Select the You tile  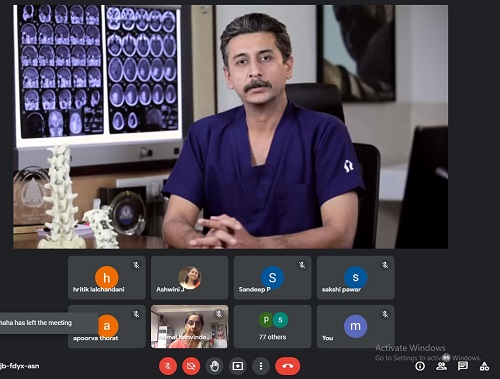click(x=356, y=326)
